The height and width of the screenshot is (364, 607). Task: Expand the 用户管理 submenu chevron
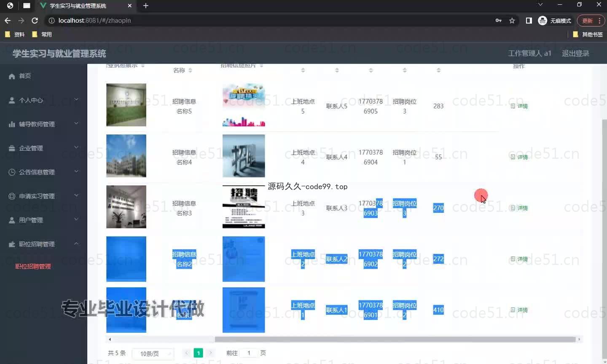coord(76,219)
